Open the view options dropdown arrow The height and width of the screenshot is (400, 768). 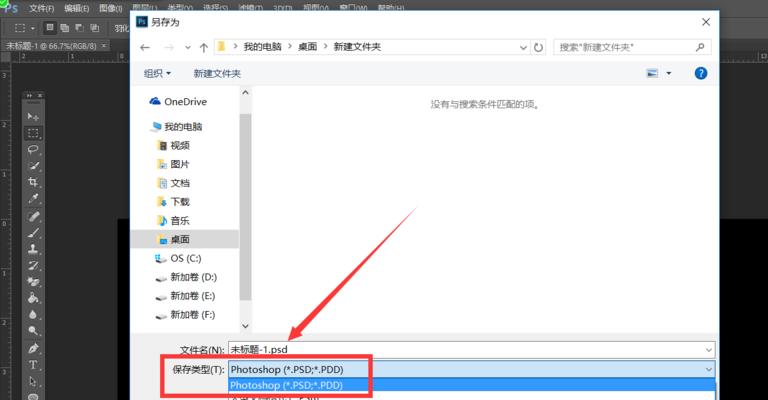click(x=669, y=73)
